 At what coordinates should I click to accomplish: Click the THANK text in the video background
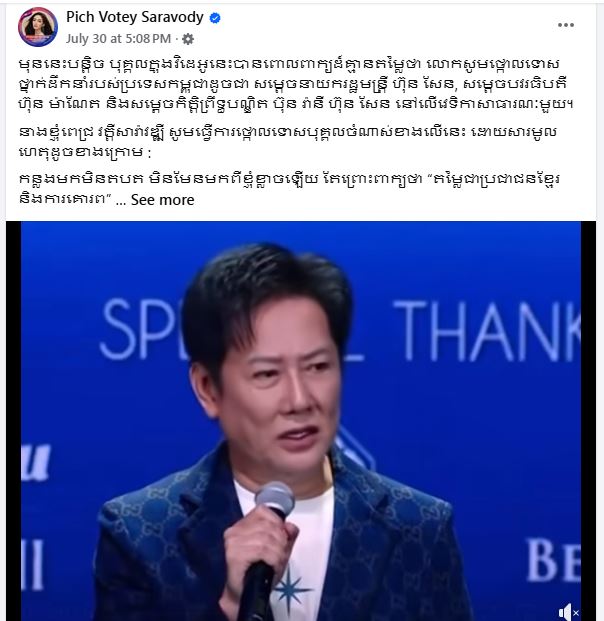point(486,331)
